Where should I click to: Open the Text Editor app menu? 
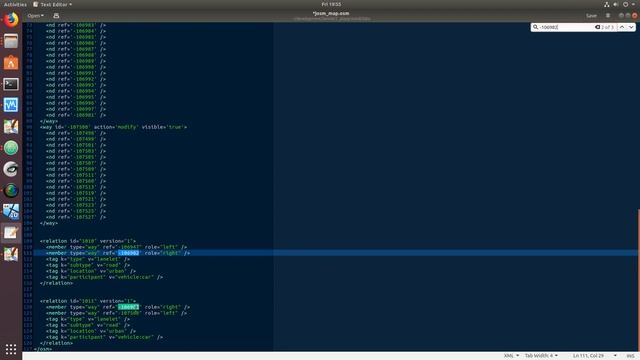[52, 4]
